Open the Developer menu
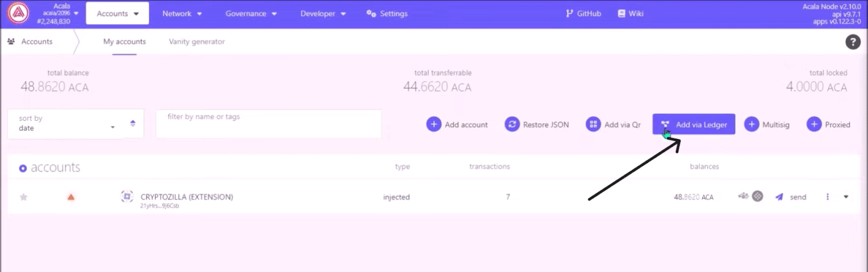868x272 pixels. click(x=323, y=14)
